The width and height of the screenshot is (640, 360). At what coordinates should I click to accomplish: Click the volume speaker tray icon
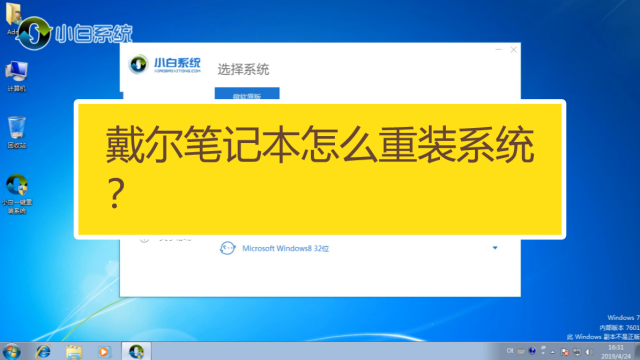point(589,352)
